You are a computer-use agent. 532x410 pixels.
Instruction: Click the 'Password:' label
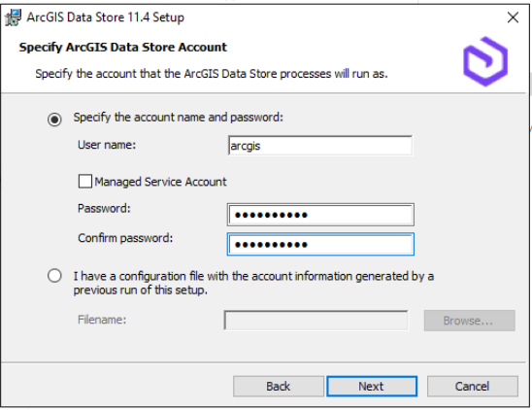104,208
